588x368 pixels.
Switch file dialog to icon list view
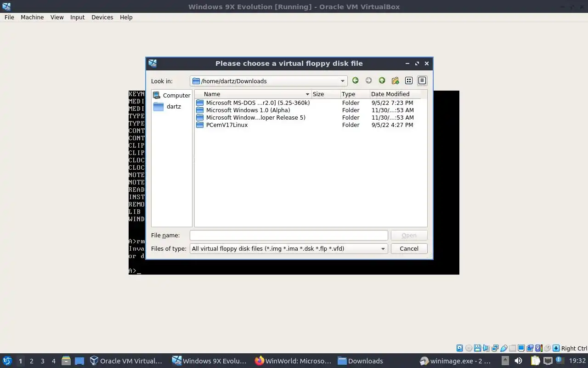[409, 80]
